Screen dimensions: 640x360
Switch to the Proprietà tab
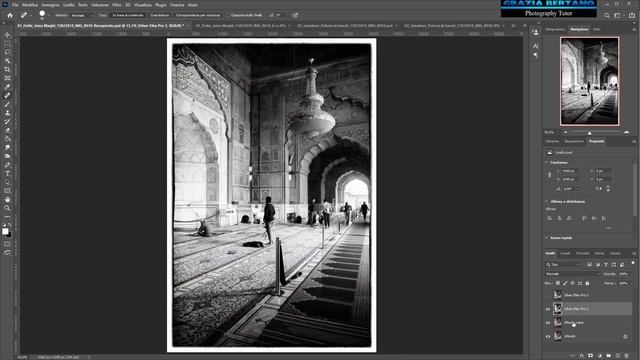(596, 141)
